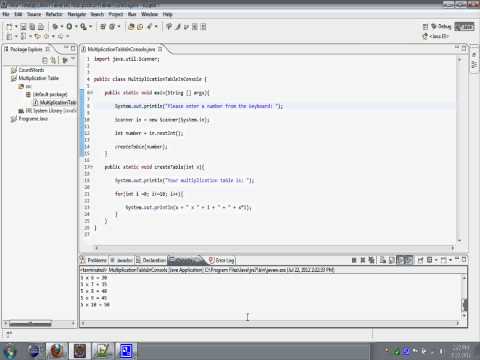Run the program with green Run icon
The width and height of the screenshot is (480, 360).
coord(69,27)
